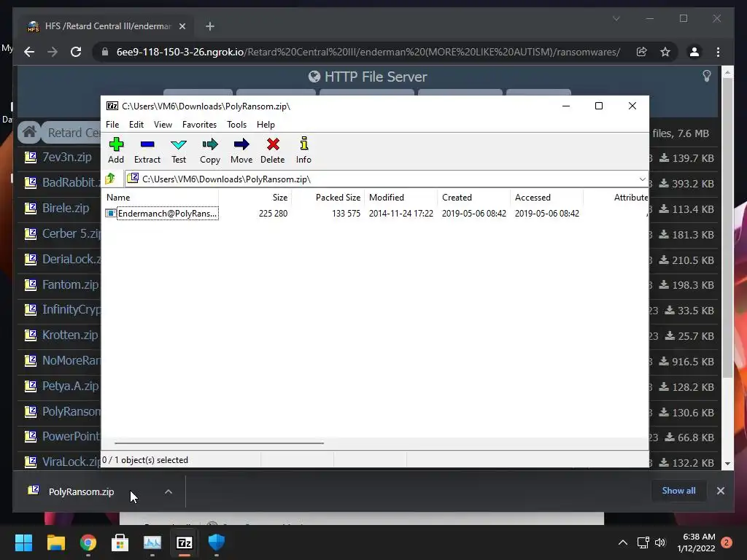Open the Favorites menu
The image size is (747, 560).
click(199, 124)
